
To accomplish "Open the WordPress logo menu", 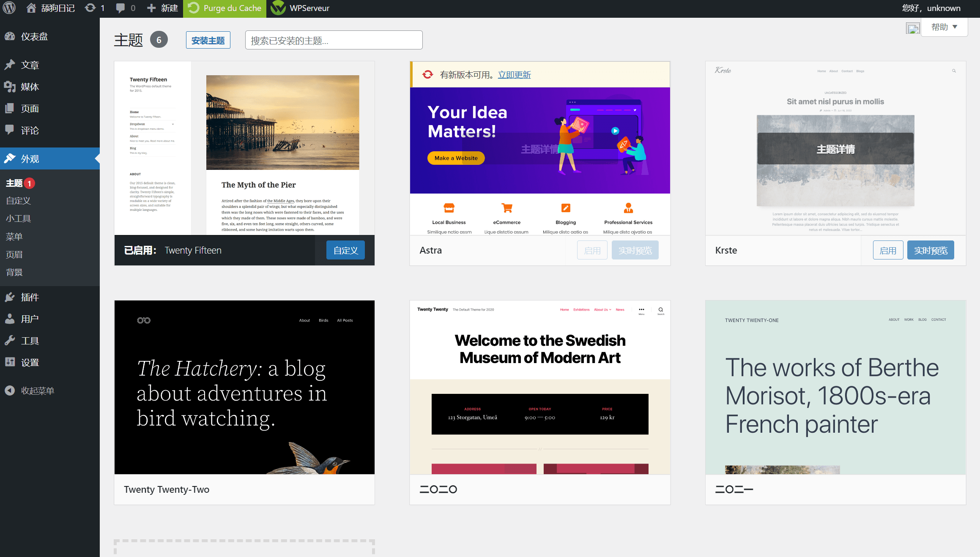I will coord(9,8).
